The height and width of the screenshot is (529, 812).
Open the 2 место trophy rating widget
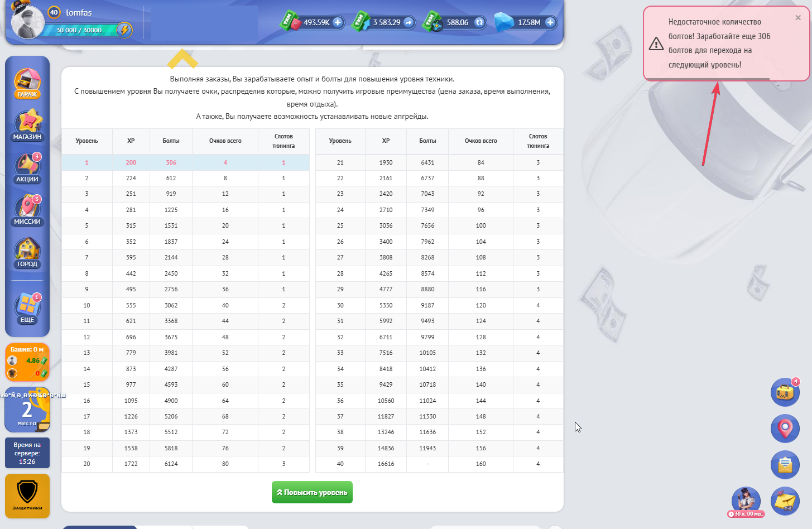coord(27,410)
